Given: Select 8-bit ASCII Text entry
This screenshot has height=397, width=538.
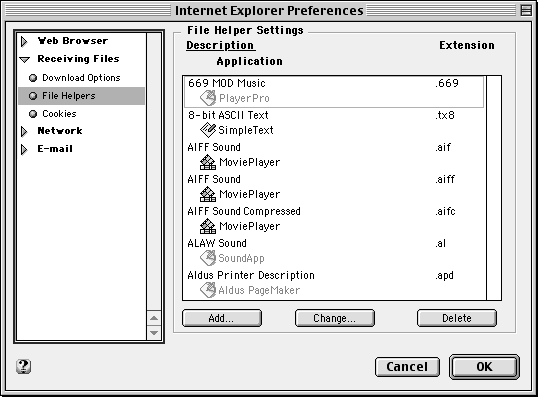Looking at the screenshot, I should [x=334, y=123].
